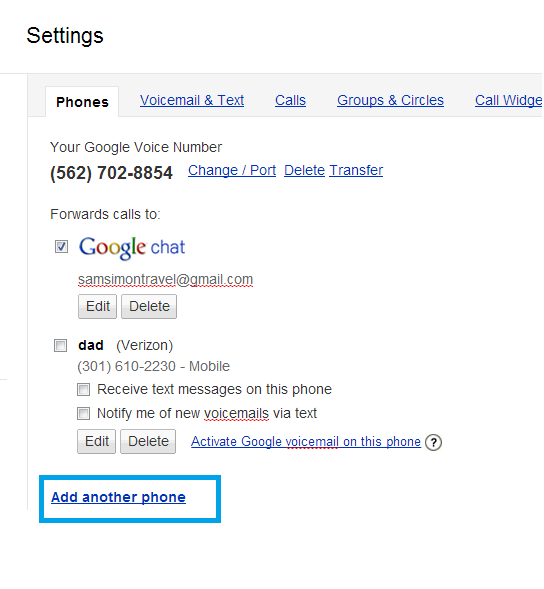This screenshot has height=589, width=544.
Task: Open the Call Widgets tab
Action: coord(508,100)
